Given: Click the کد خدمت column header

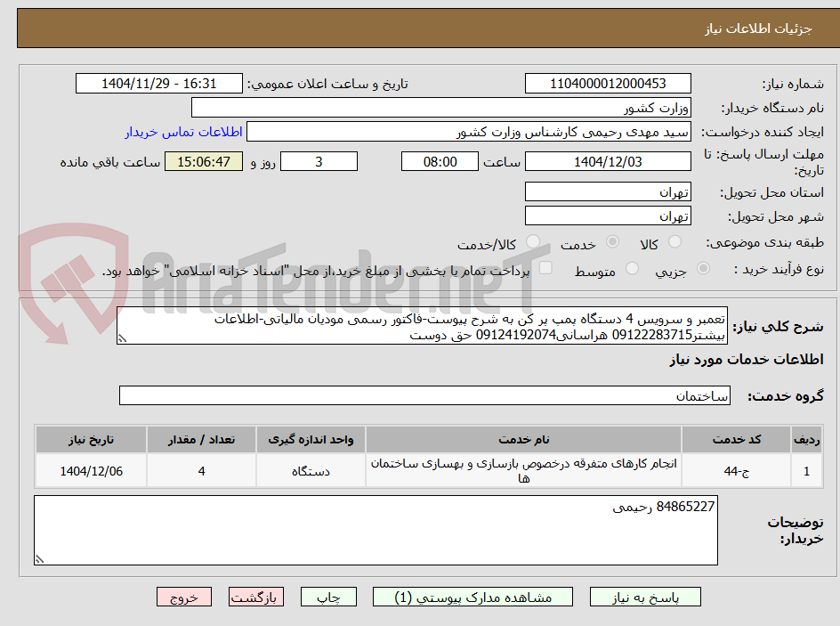Looking at the screenshot, I should click(736, 440).
